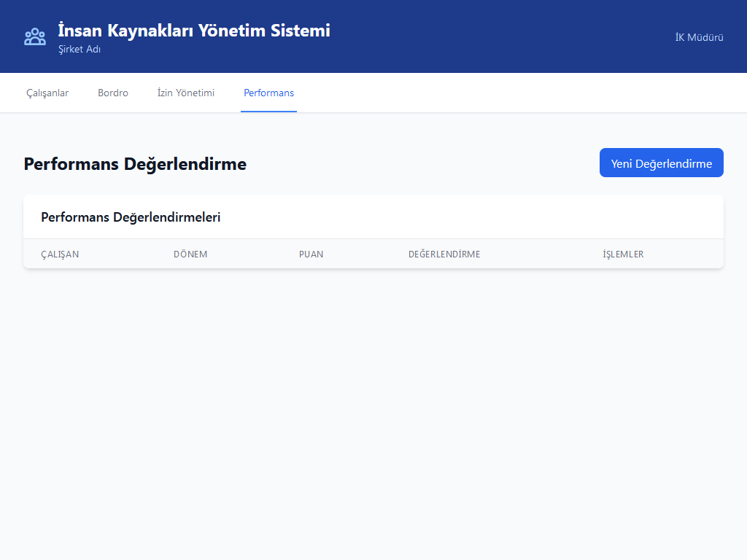Select the PUAN column header
This screenshot has width=747, height=560.
[x=311, y=254]
